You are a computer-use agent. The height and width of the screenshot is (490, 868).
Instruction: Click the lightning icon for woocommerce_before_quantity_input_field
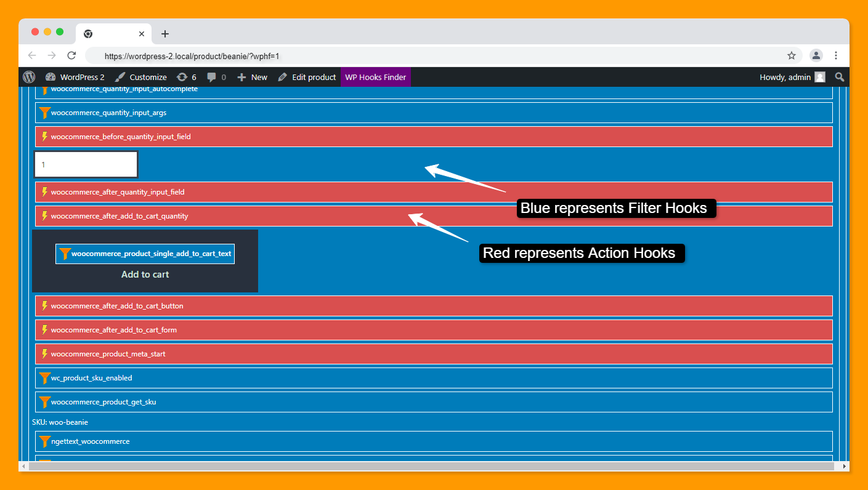[x=44, y=137]
